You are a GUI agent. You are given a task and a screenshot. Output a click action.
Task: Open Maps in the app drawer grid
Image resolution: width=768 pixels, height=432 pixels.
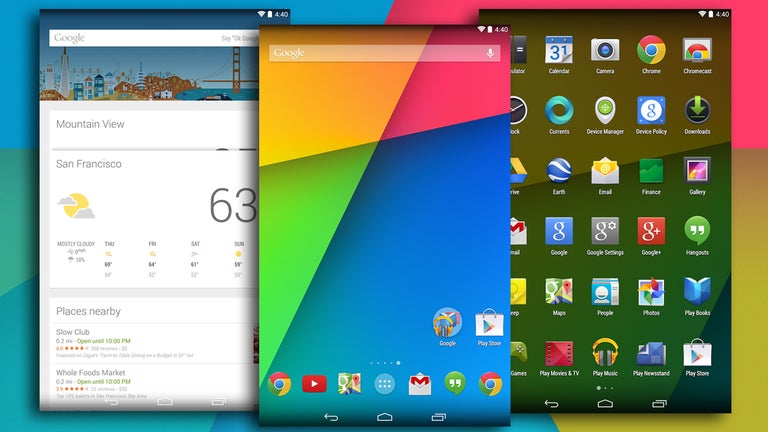pos(559,297)
